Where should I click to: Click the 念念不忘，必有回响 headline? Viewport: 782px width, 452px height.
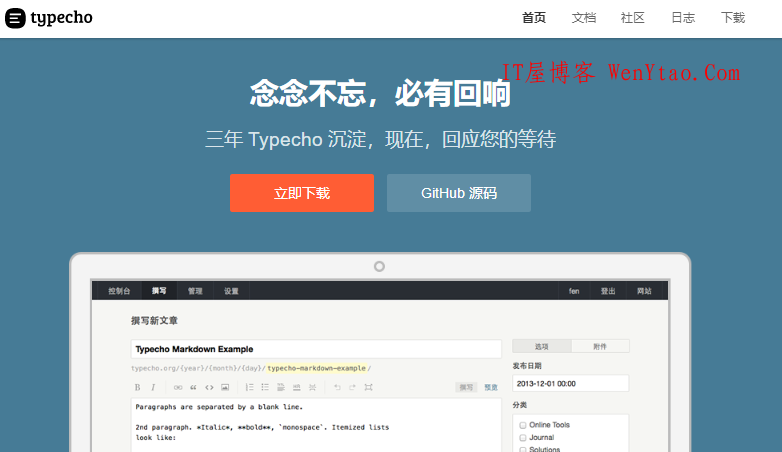[380, 93]
